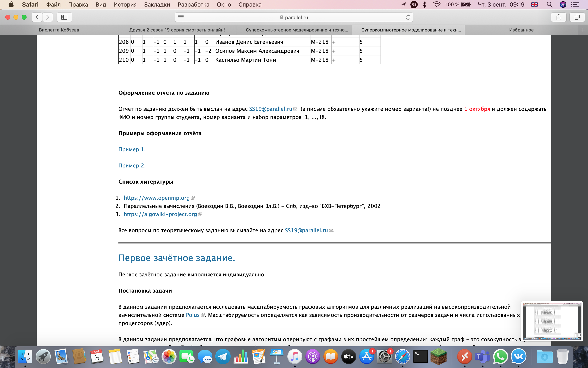Open Photos app in the Dock

169,357
